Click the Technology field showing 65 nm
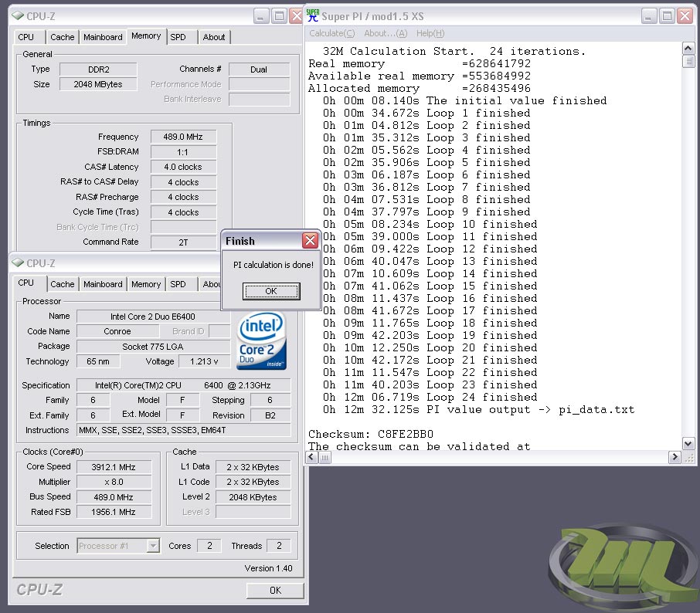 click(98, 361)
